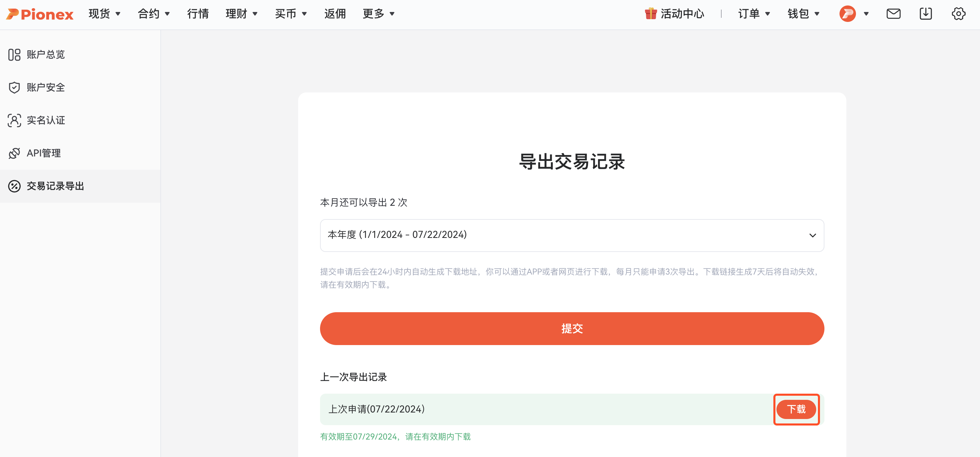Open the 本年度 date range selector
This screenshot has width=980, height=457.
click(572, 235)
